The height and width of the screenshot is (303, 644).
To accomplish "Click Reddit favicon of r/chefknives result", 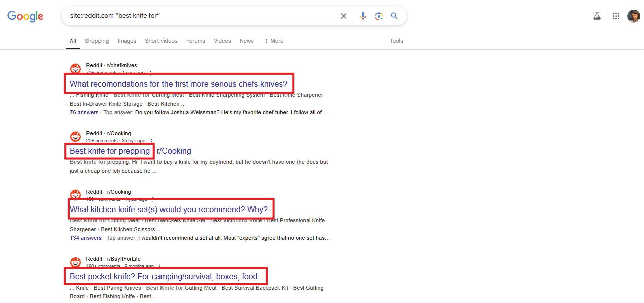I will [76, 68].
